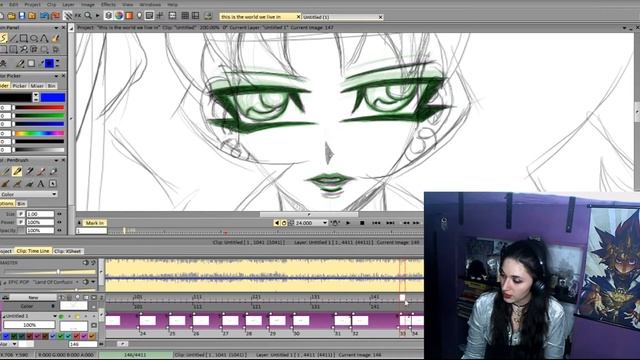Expand the Land Of Confusion sound track options

pyautogui.click(x=93, y=282)
